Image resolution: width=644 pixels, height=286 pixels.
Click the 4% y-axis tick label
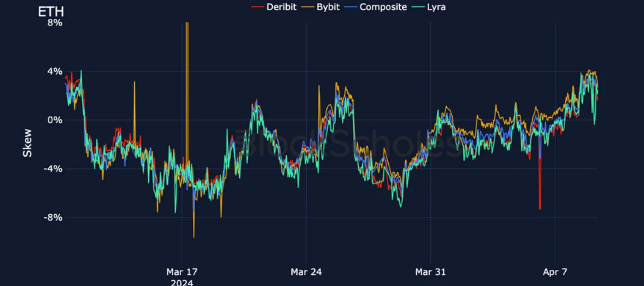(x=55, y=71)
